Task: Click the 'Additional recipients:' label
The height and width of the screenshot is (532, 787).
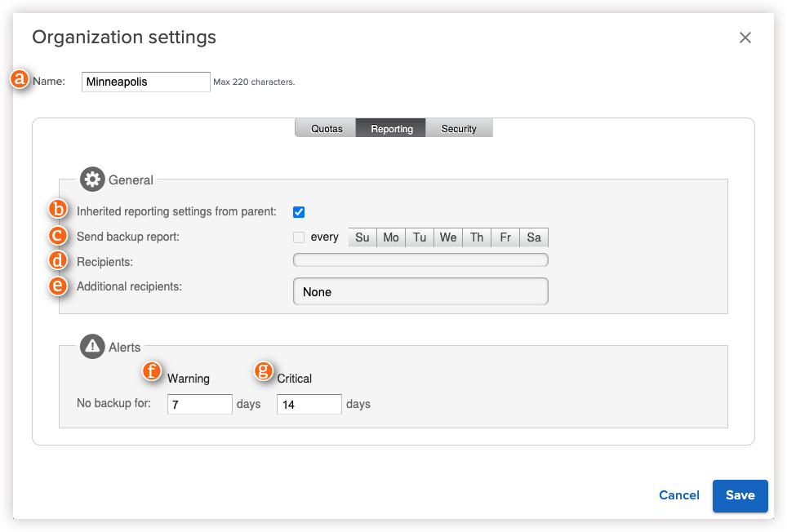Action: click(130, 286)
